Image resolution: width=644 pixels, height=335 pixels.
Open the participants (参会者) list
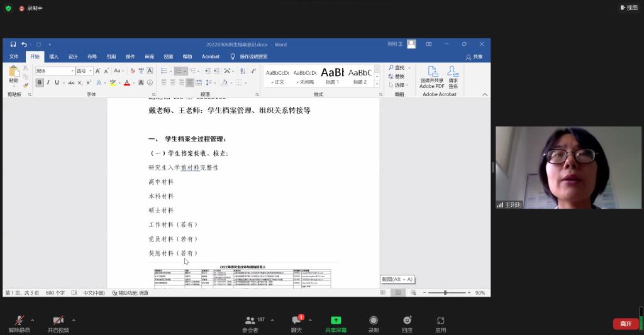point(250,324)
